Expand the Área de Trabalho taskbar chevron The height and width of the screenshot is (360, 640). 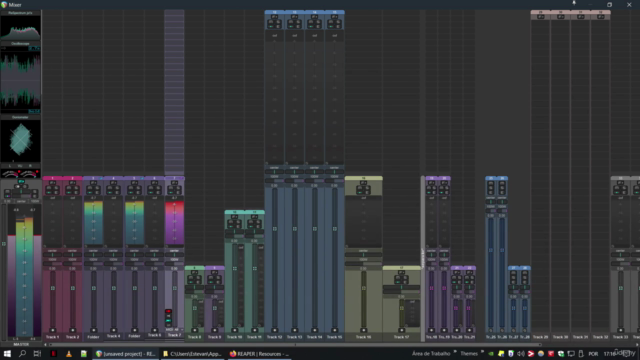point(455,352)
